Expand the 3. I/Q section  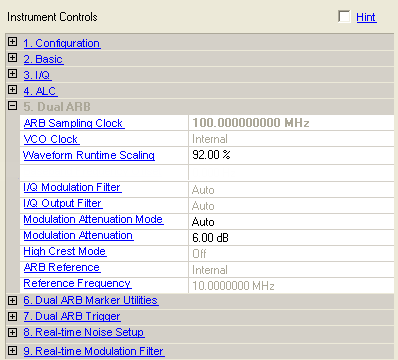pyautogui.click(x=12, y=74)
